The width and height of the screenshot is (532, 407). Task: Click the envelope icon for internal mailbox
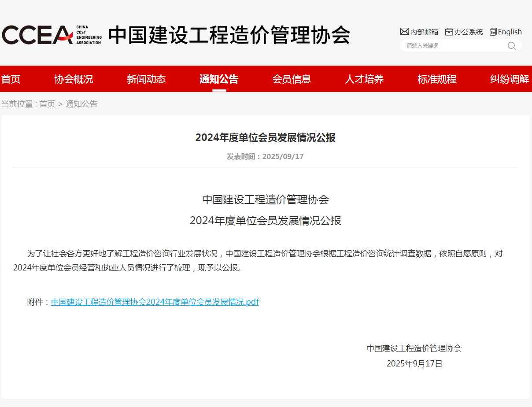point(404,32)
